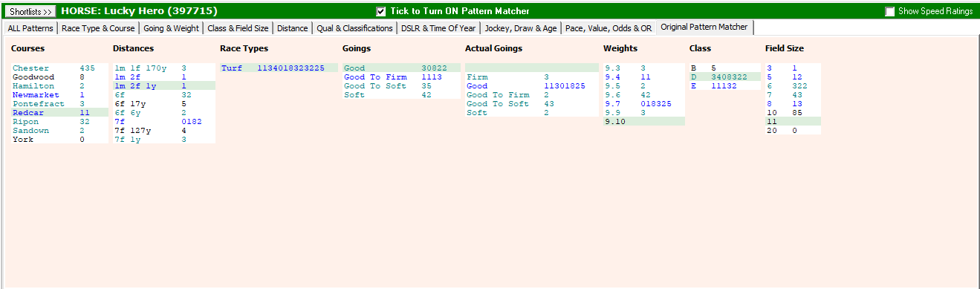The width and height of the screenshot is (980, 289).
Task: Select Goodwood course row
Action: 59,77
